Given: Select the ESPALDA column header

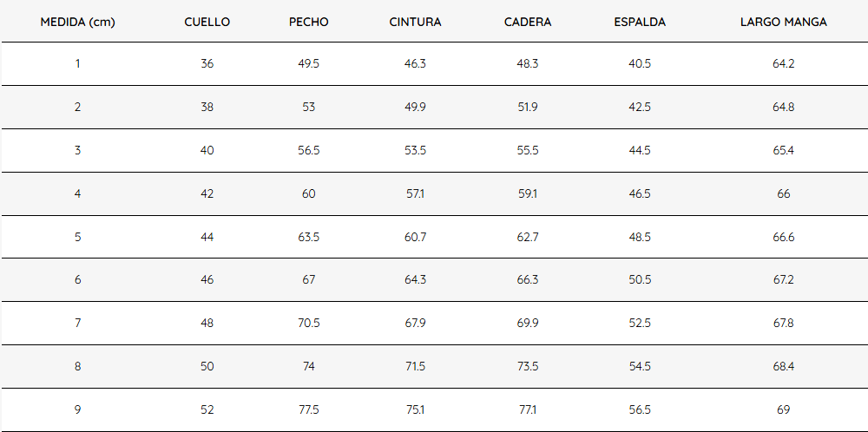Looking at the screenshot, I should tap(640, 23).
